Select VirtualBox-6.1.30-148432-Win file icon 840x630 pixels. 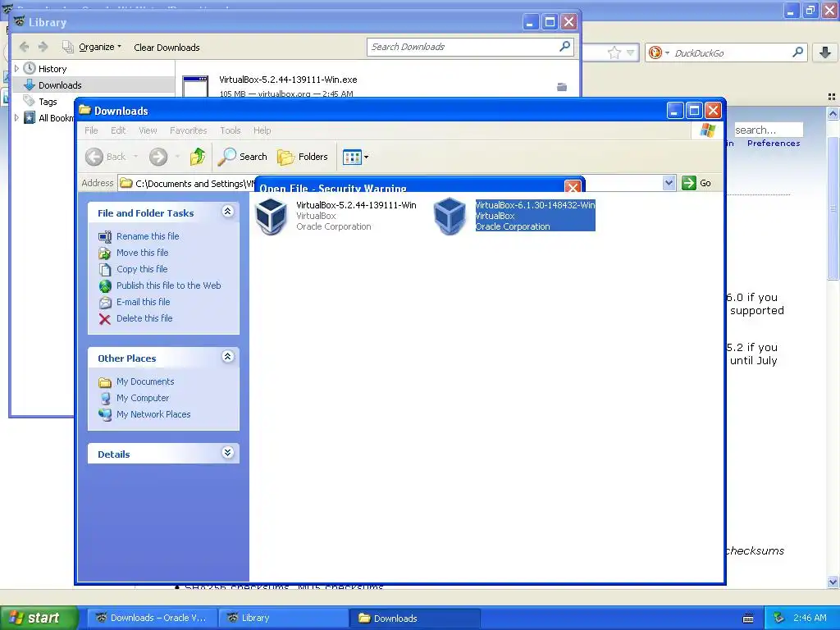pos(450,216)
